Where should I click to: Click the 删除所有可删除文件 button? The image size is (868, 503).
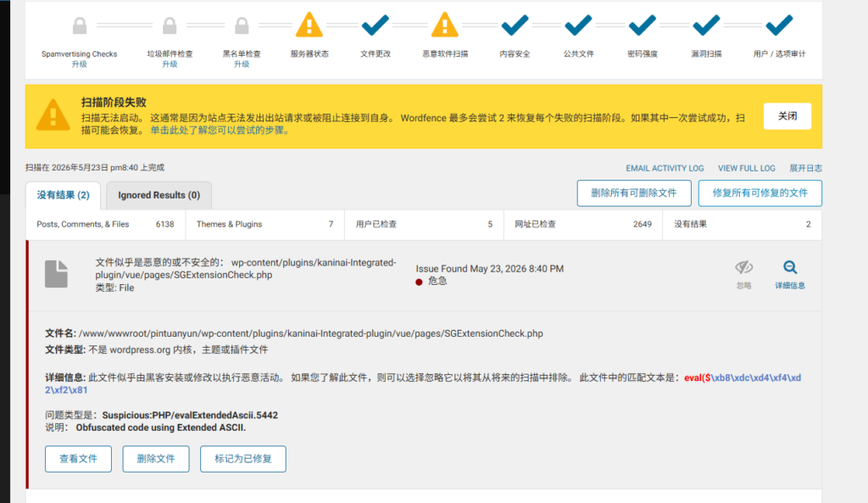(634, 193)
